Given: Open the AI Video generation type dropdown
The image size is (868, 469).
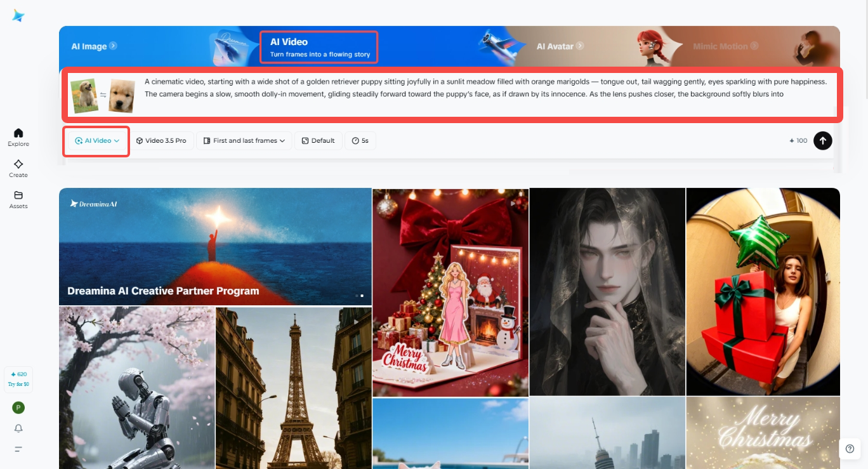Looking at the screenshot, I should coord(96,140).
